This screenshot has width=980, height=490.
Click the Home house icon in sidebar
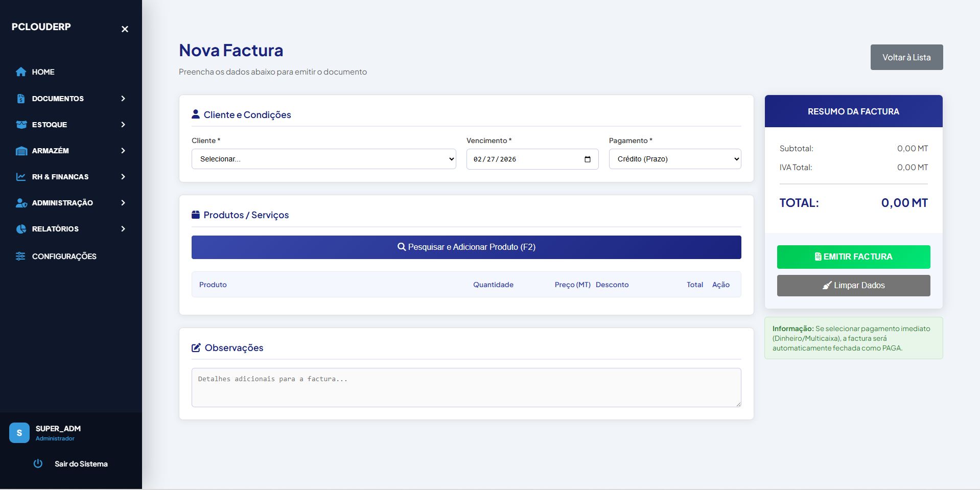tap(21, 72)
